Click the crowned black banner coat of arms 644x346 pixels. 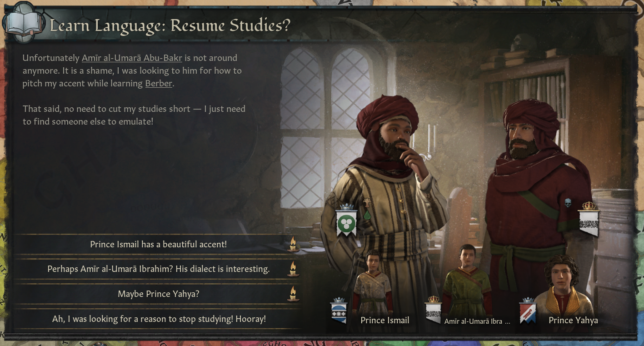(x=589, y=219)
